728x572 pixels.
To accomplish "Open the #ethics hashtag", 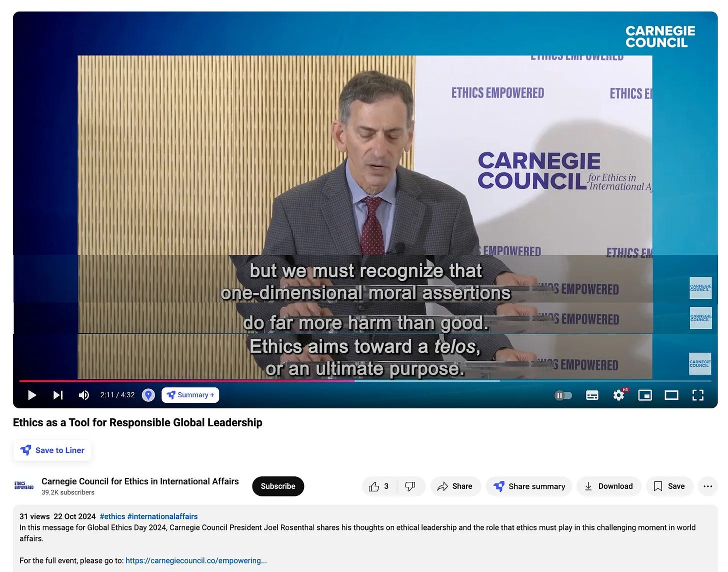I will coord(112,516).
